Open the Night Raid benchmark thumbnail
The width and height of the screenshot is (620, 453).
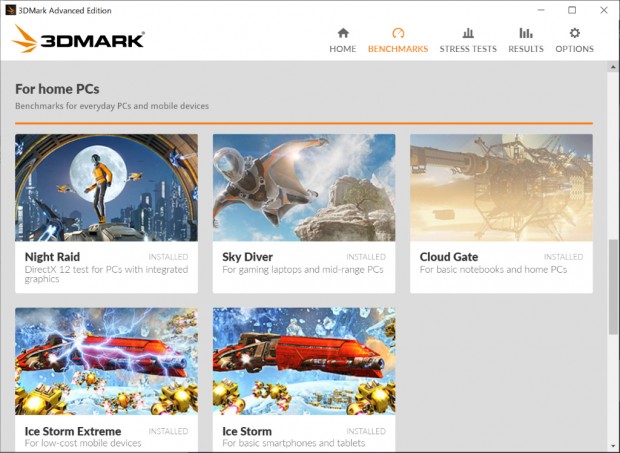(x=106, y=188)
